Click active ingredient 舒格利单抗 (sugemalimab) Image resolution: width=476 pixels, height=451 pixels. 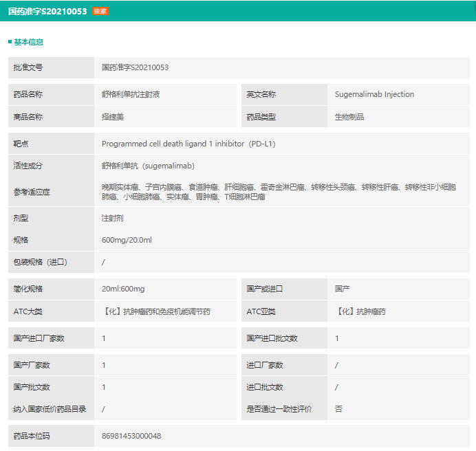click(148, 166)
